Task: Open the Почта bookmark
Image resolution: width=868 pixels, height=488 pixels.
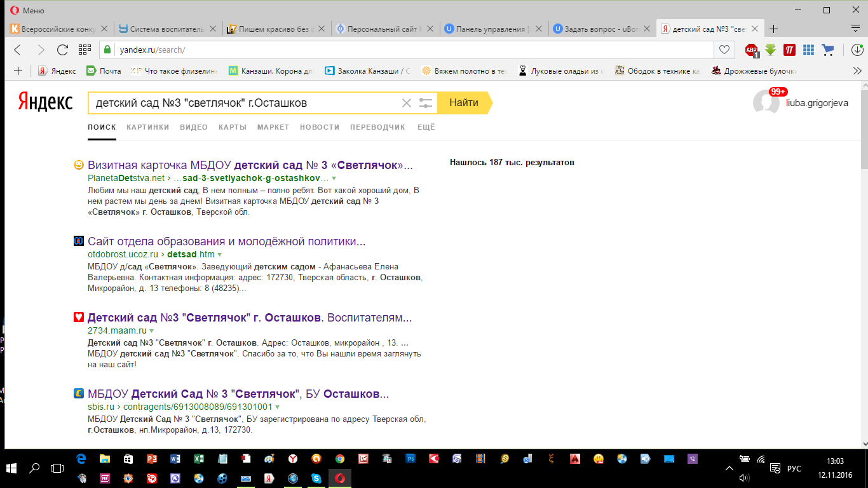Action: click(104, 71)
